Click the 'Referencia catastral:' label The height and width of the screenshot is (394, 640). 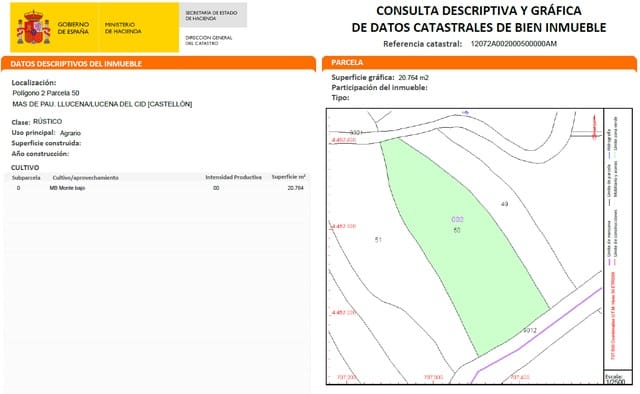tap(422, 44)
